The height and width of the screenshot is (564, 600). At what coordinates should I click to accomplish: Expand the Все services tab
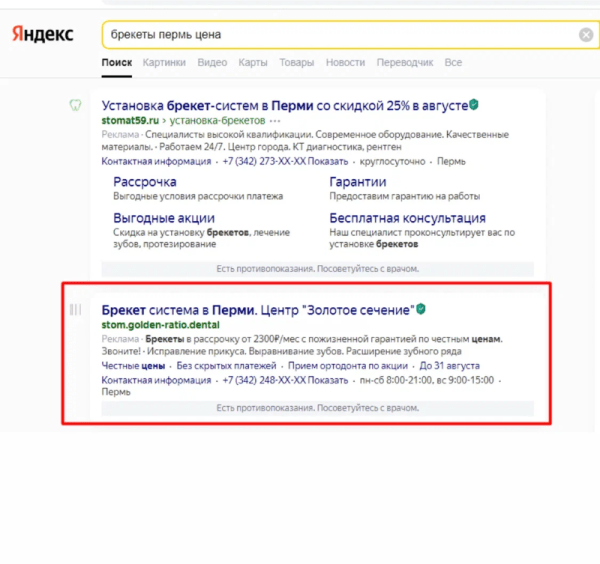click(x=453, y=63)
